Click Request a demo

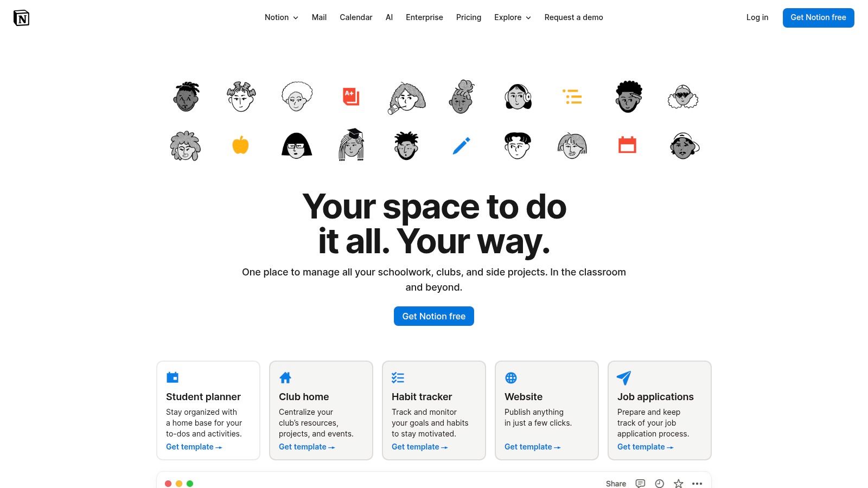point(573,17)
